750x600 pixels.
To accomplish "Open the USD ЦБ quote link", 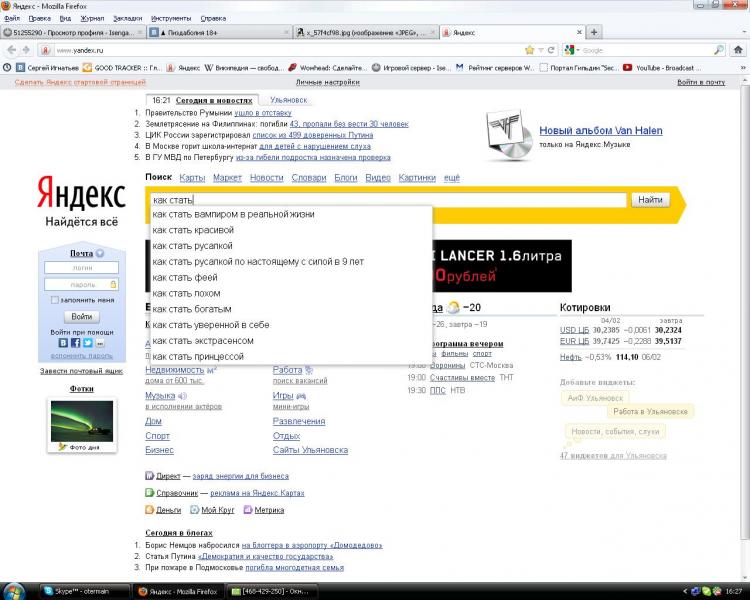I will (574, 330).
